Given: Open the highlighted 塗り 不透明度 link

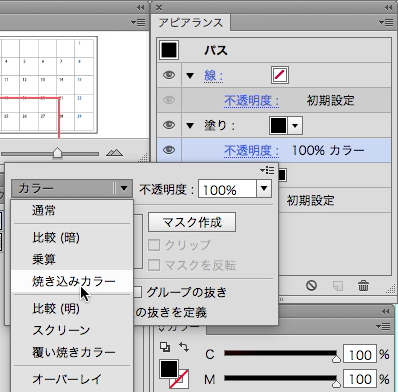Looking at the screenshot, I should click(251, 151).
